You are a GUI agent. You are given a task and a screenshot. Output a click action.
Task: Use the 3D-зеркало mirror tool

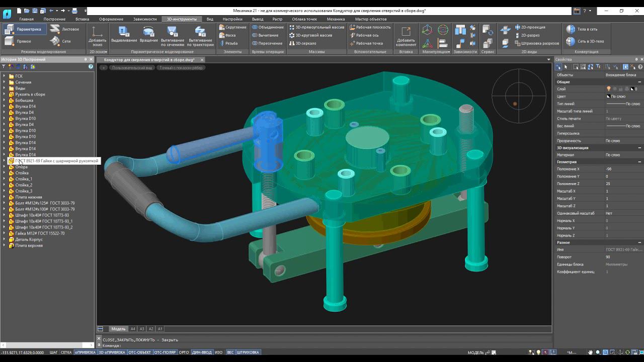click(x=302, y=43)
